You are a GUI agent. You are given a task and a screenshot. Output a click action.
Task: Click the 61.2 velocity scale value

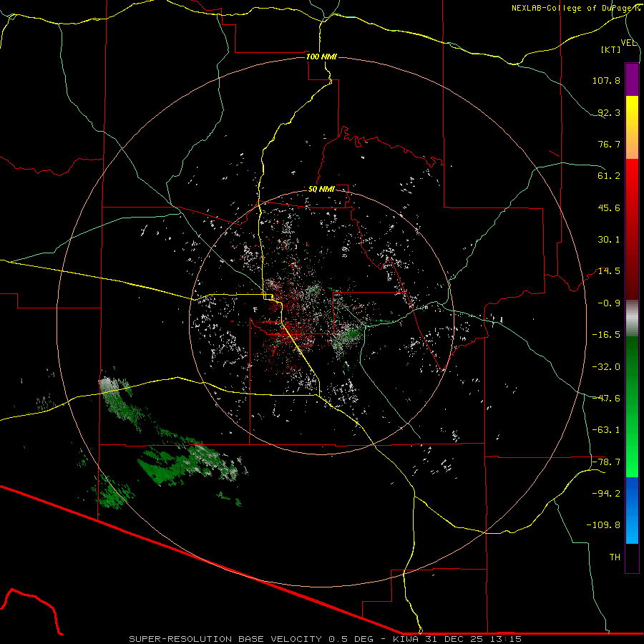[x=609, y=176]
